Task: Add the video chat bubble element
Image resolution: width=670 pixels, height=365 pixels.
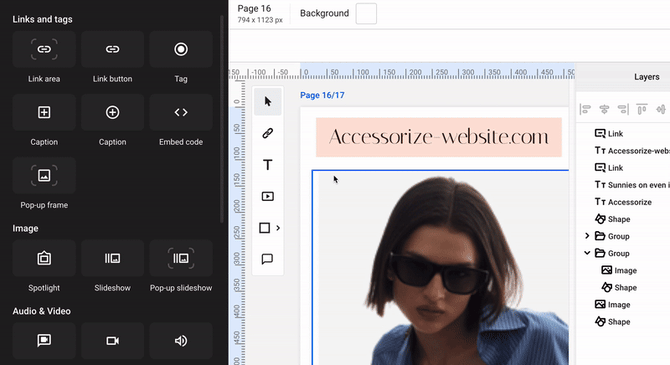Action: coord(44,341)
